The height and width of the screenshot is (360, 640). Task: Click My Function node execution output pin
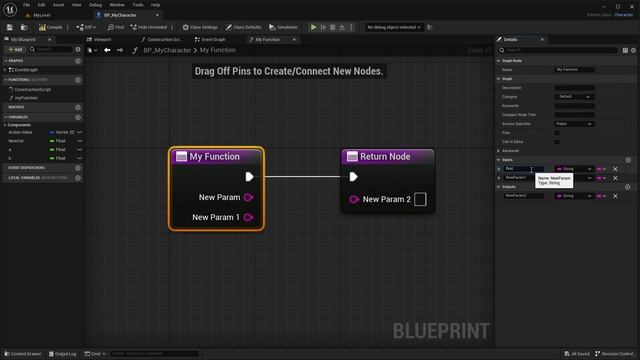click(249, 177)
